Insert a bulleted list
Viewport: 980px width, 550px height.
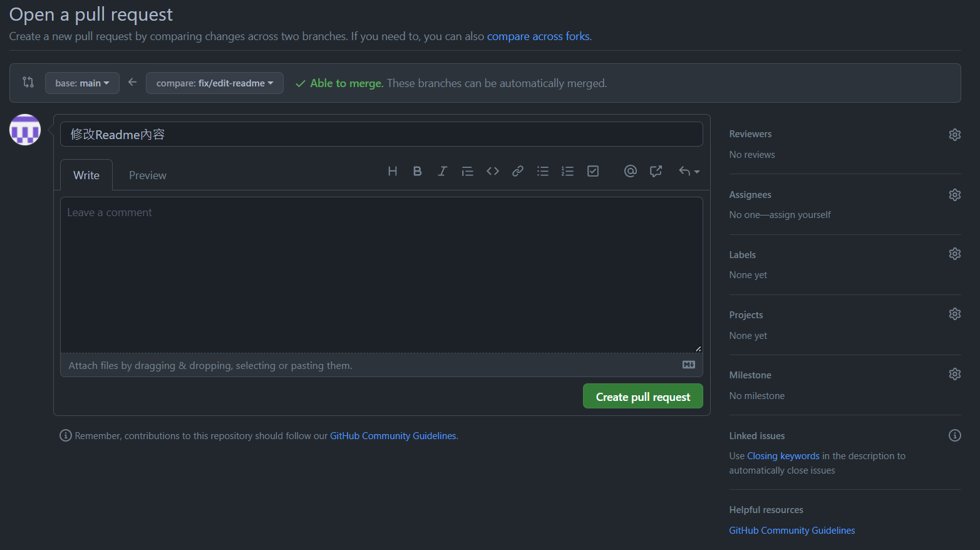[543, 171]
